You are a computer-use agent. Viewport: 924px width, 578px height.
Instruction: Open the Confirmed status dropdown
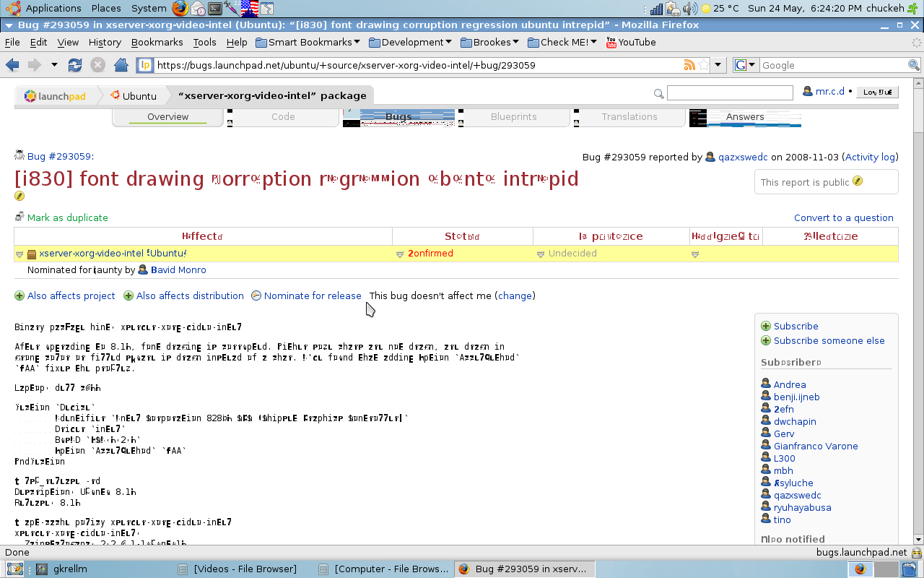click(400, 254)
